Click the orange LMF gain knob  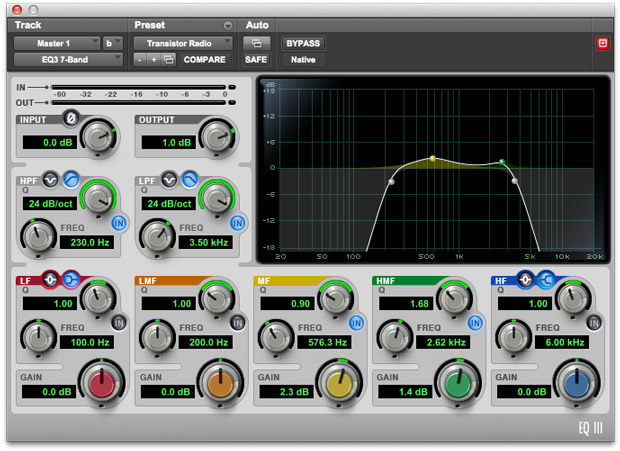click(x=221, y=383)
